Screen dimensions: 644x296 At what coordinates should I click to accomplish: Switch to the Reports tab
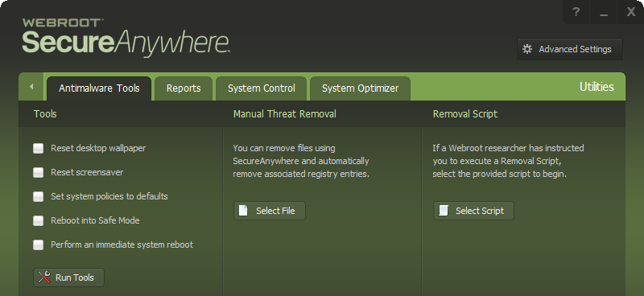click(x=184, y=88)
